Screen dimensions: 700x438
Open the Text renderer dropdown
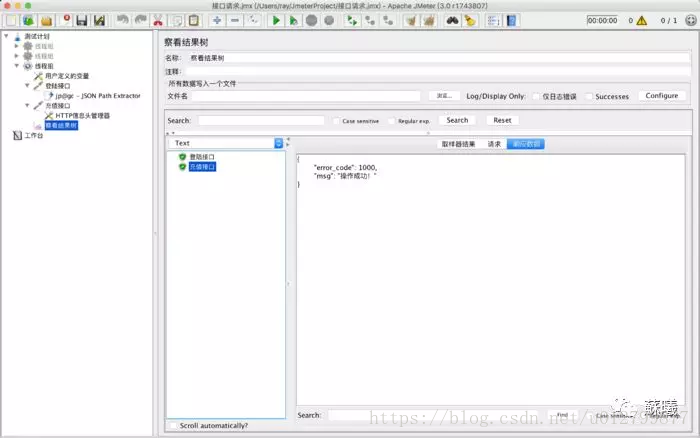click(226, 143)
